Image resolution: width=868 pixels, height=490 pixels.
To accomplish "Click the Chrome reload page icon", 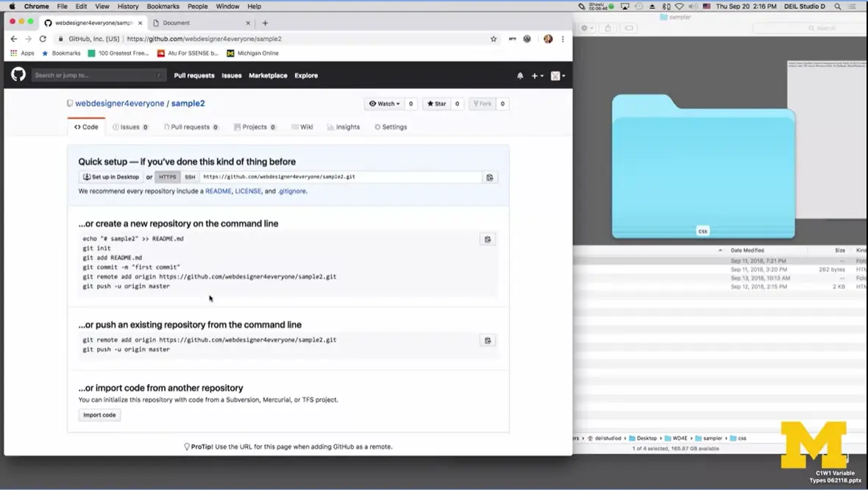I will click(43, 38).
